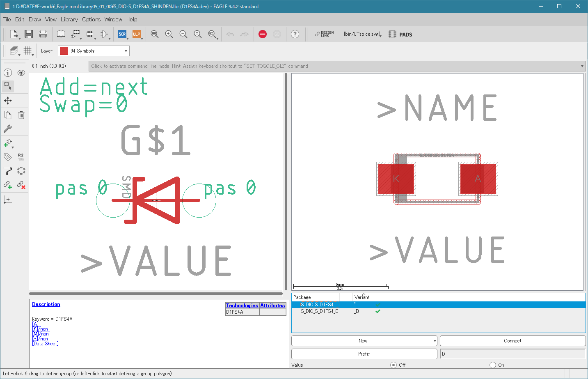
Task: Open the library table of contents book icon
Action: 61,34
